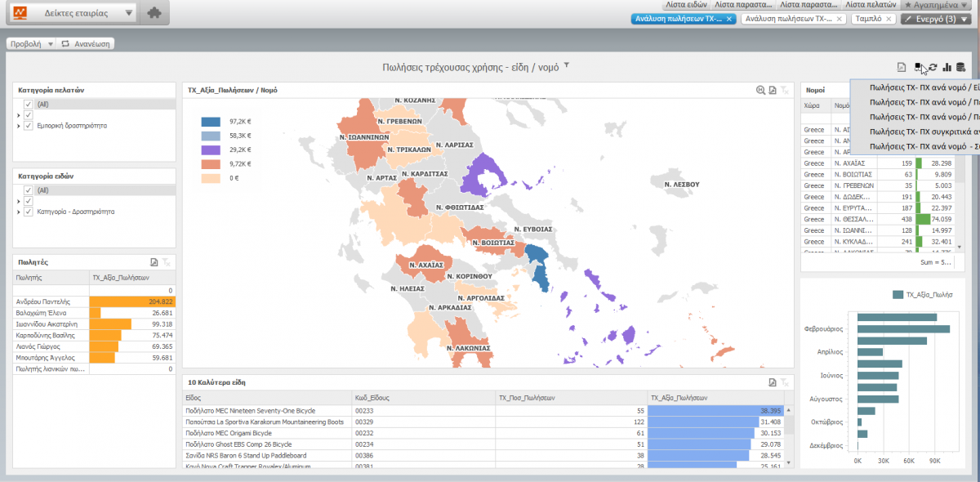
Task: Open the bar chart icon in dashboard toolbar
Action: [x=947, y=67]
